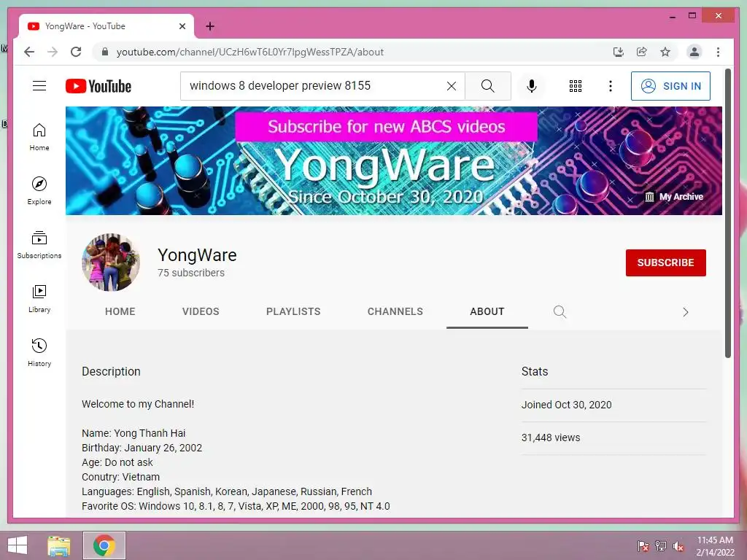Click the red SUBSCRIBE button
This screenshot has height=560, width=747.
click(665, 262)
